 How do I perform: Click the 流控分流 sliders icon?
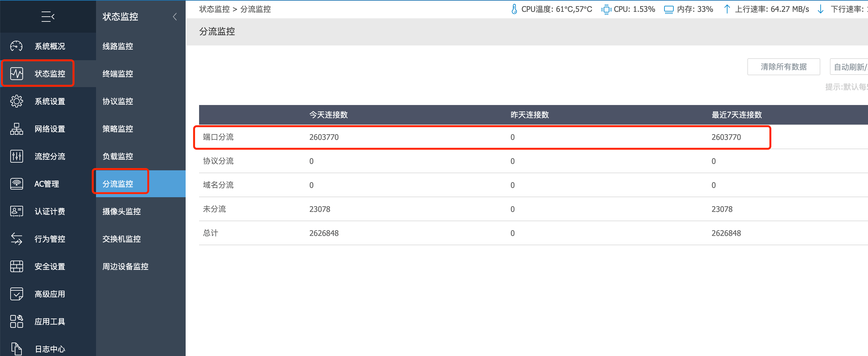[x=16, y=157]
